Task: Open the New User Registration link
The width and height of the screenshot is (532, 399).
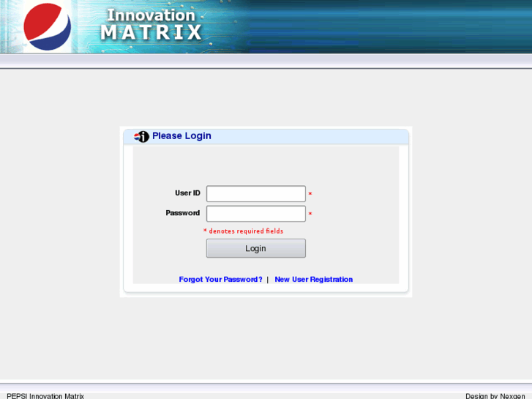Action: [314, 280]
